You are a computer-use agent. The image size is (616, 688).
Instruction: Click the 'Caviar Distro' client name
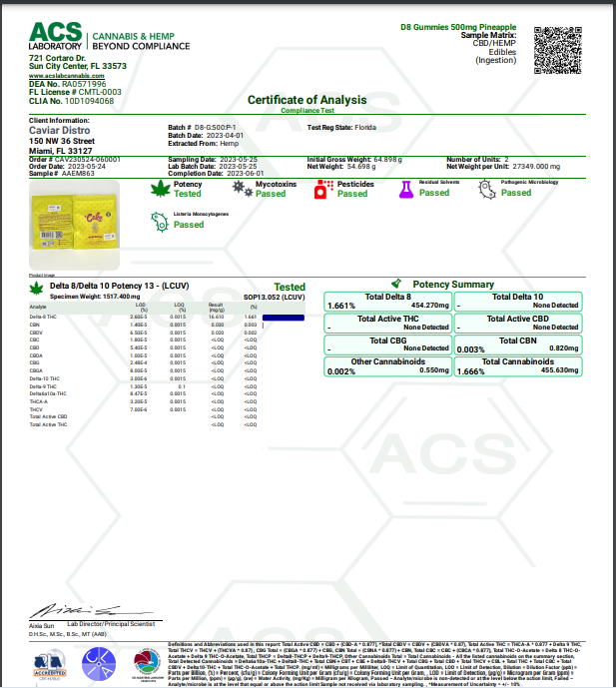pyautogui.click(x=59, y=131)
